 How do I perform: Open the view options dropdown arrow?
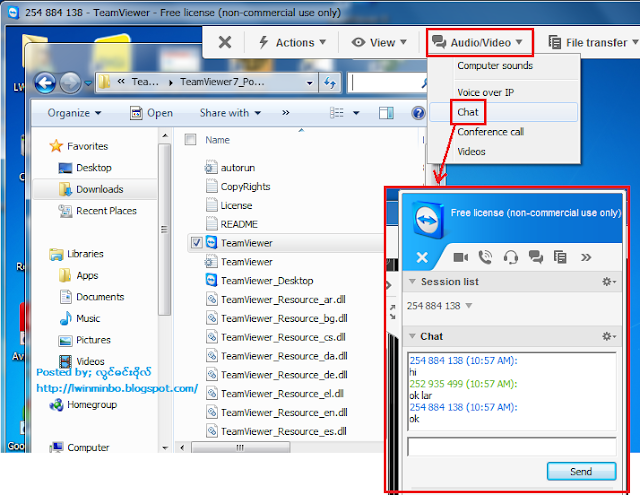356,113
